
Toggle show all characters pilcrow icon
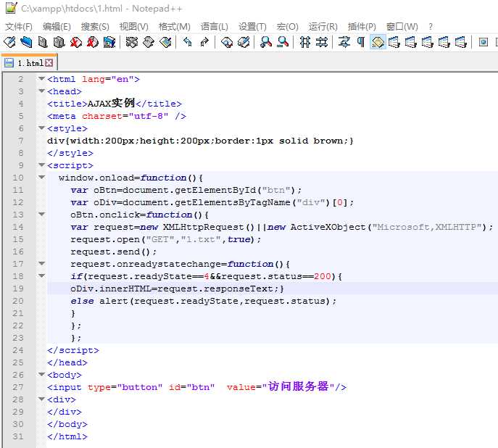(361, 42)
